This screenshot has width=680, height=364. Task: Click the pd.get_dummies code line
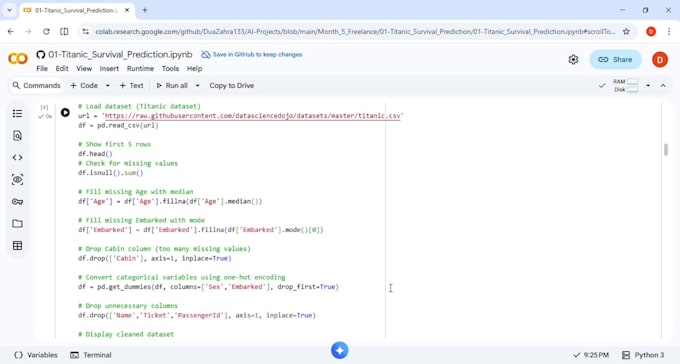(208, 287)
